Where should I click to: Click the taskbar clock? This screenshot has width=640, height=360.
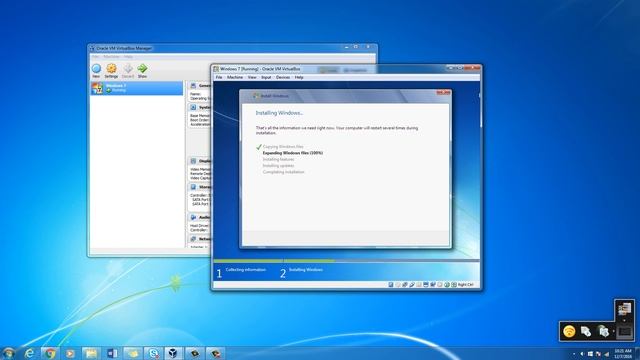[623, 354]
